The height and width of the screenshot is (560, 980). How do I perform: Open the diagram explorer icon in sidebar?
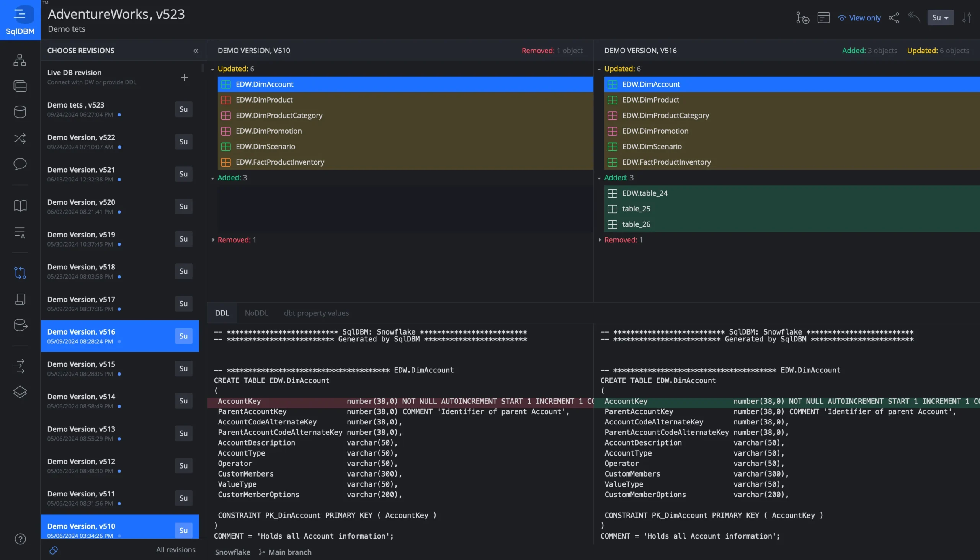(x=20, y=60)
